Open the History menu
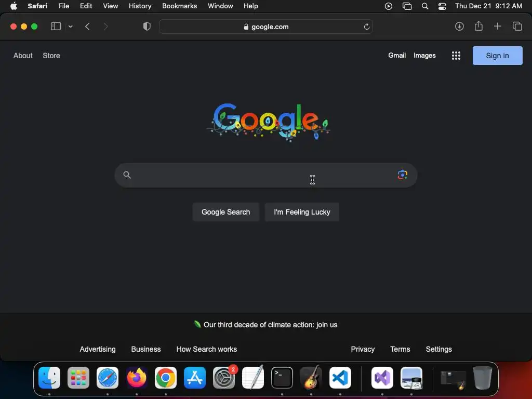 tap(140, 6)
